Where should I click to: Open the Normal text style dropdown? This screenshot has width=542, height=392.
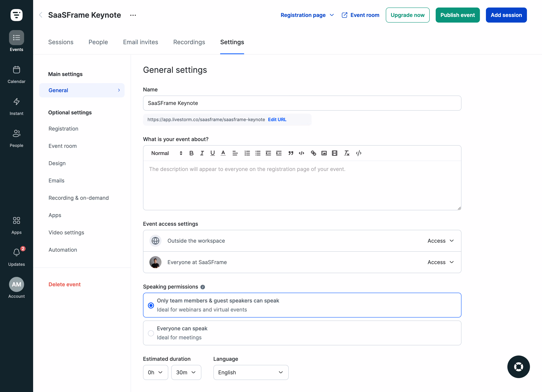pyautogui.click(x=167, y=153)
